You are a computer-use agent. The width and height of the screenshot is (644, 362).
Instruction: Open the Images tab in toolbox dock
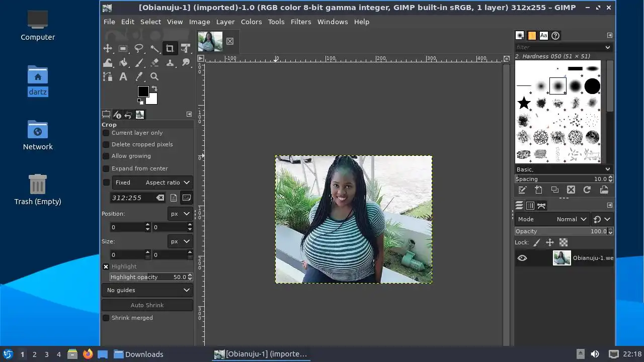[140, 115]
